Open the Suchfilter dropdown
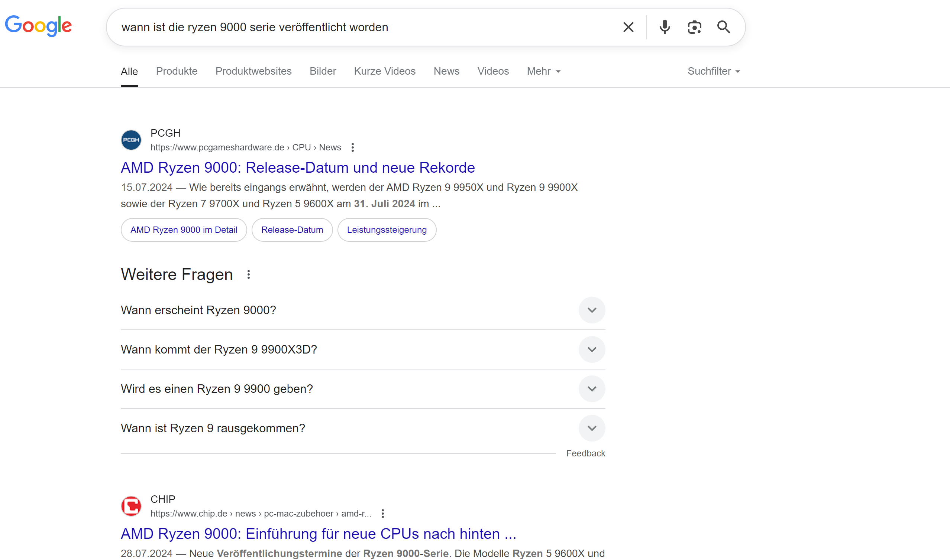 (713, 71)
